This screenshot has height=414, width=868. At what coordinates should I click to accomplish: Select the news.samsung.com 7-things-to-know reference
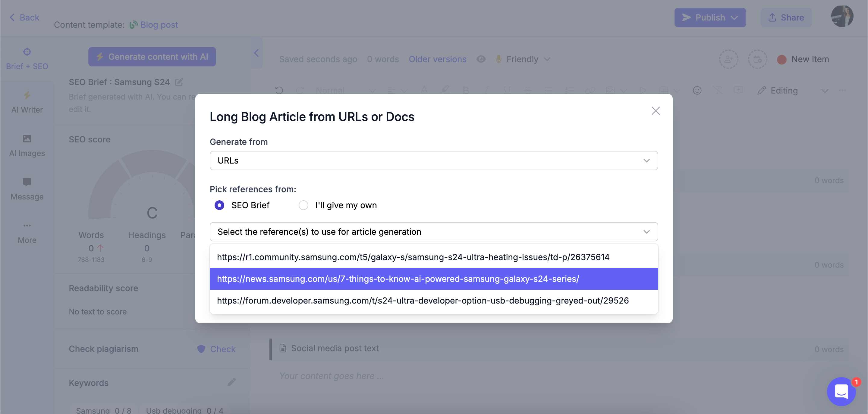coord(434,279)
